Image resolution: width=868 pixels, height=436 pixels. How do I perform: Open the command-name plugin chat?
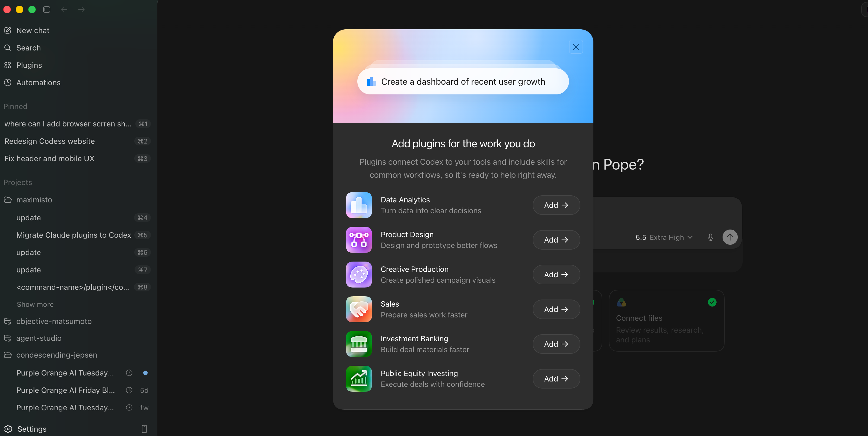[77, 287]
